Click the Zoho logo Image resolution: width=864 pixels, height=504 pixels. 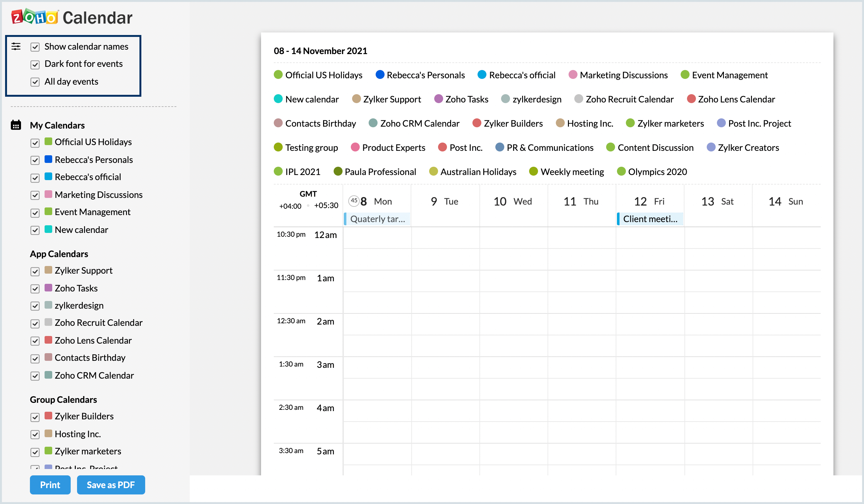point(34,17)
